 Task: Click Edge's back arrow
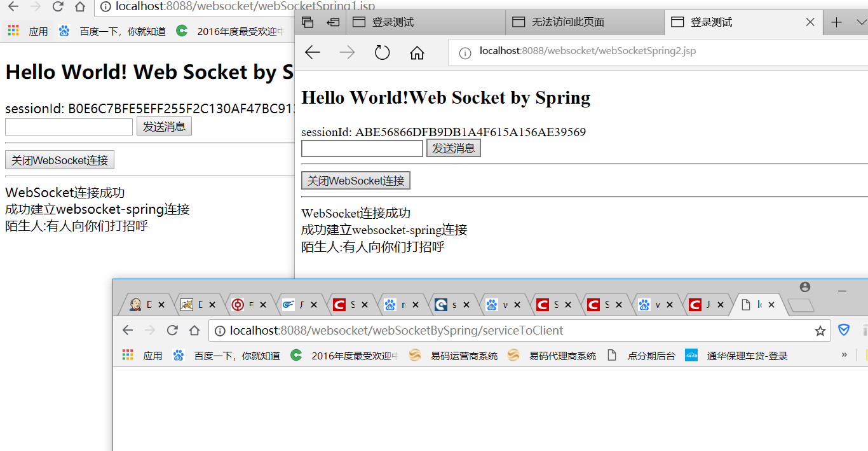tap(312, 52)
